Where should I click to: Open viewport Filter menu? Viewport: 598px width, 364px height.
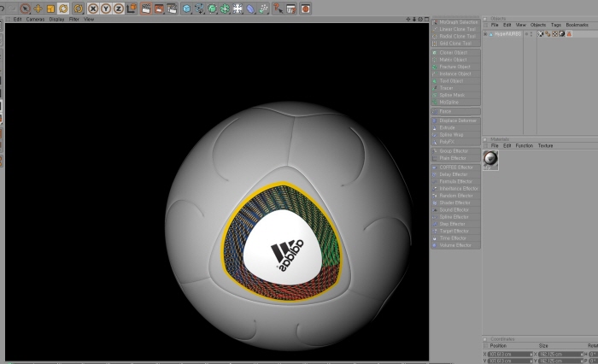pos(74,19)
